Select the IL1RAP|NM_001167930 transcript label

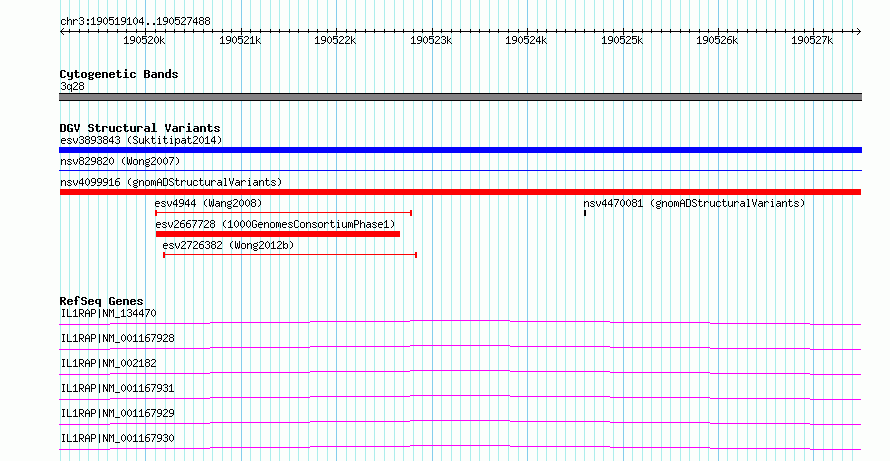117,438
